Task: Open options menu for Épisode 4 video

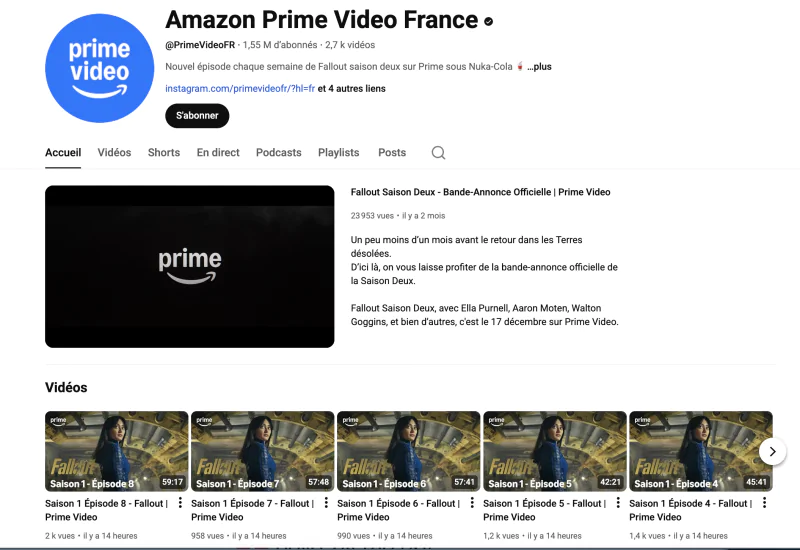Action: tap(764, 503)
